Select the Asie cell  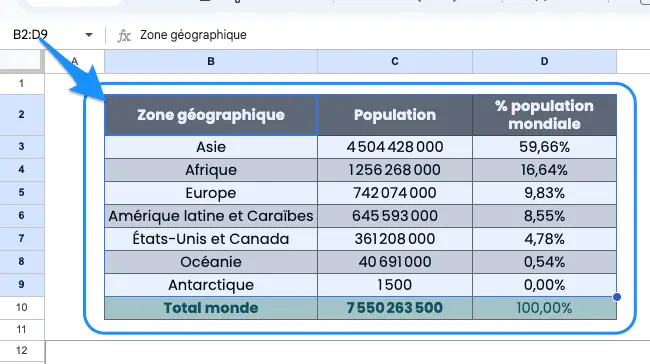coord(211,147)
